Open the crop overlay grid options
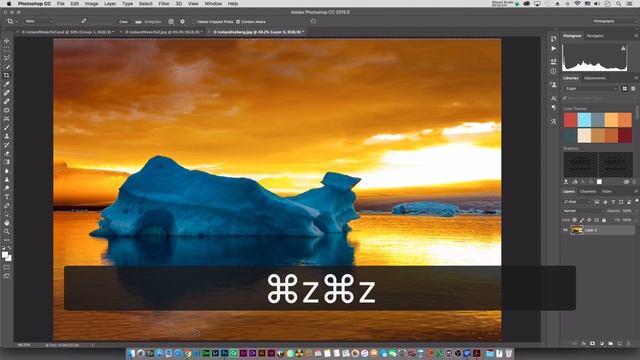 coord(171,22)
